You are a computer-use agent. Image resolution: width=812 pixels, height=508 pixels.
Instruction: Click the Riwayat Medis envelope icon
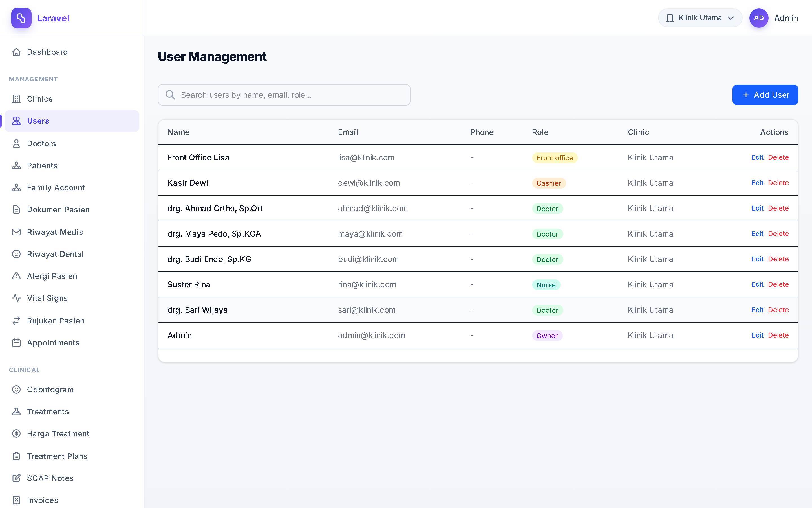16,232
